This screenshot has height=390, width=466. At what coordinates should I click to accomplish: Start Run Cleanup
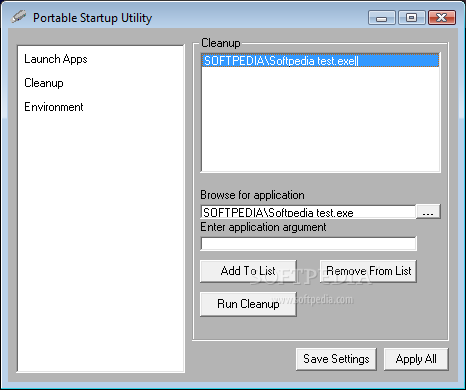pos(248,304)
